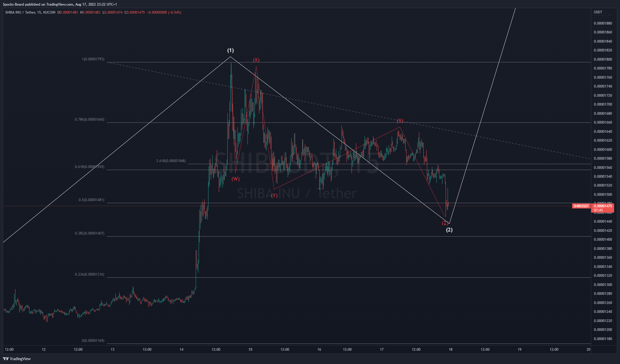
Task: Click wave label (1) at the peak
Action: (230, 50)
